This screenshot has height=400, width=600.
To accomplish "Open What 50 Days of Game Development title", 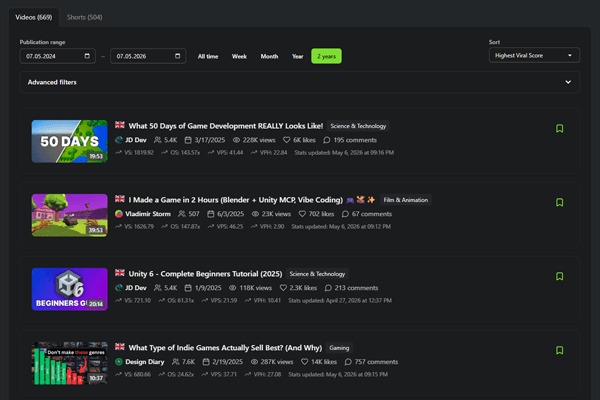I will tap(226, 126).
